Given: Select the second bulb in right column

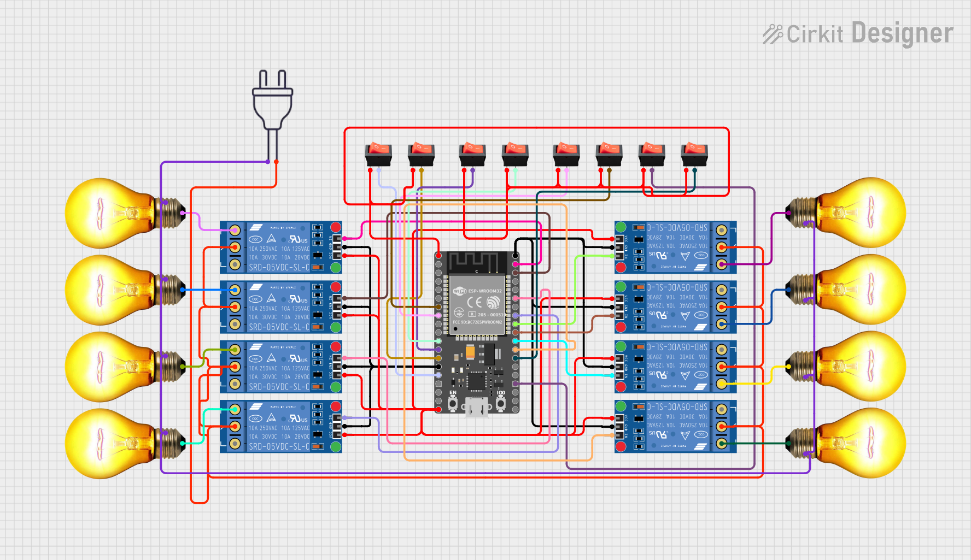Looking at the screenshot, I should click(846, 290).
